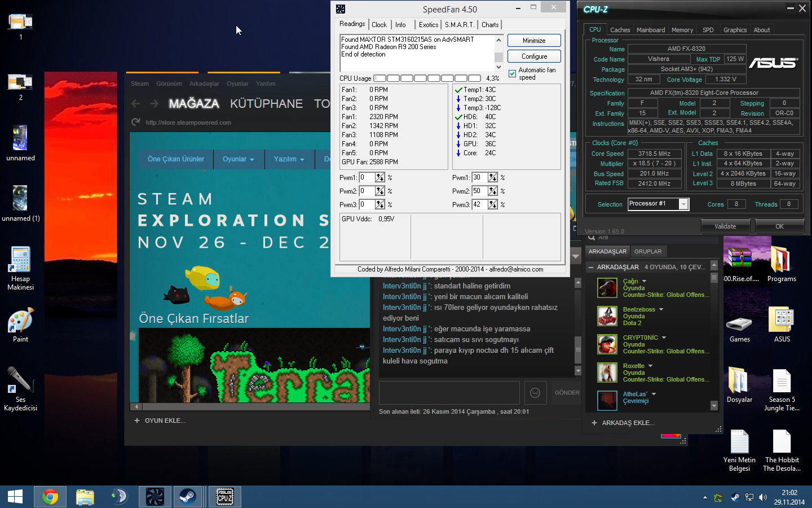The height and width of the screenshot is (508, 812).
Task: Click SpeedFan log scrollbar down arrow
Action: (x=498, y=67)
